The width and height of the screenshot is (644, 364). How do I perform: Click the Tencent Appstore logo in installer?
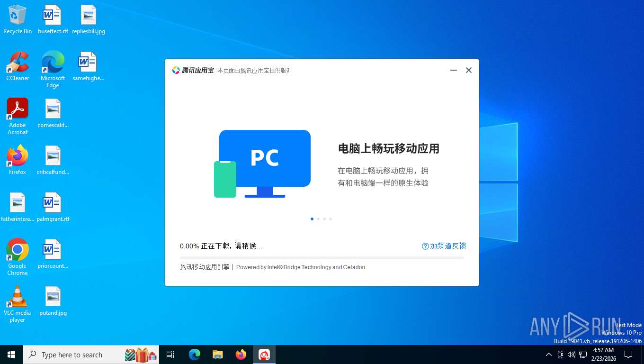click(x=193, y=70)
